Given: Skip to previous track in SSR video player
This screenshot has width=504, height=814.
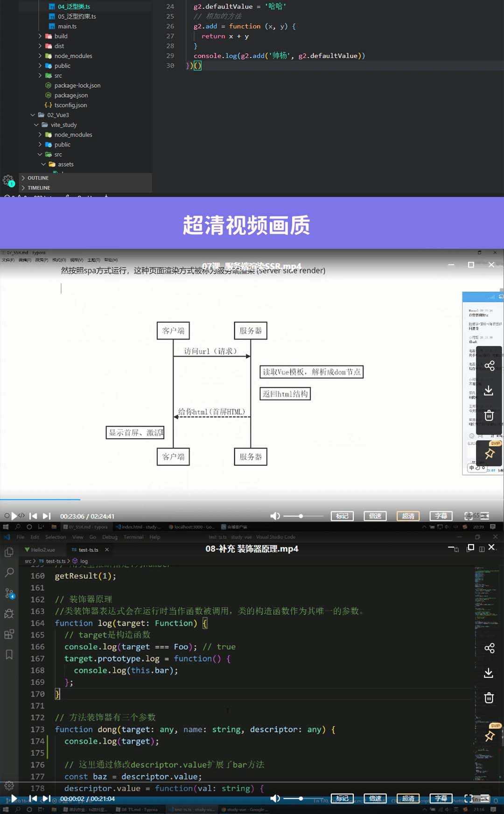Looking at the screenshot, I should [x=33, y=516].
